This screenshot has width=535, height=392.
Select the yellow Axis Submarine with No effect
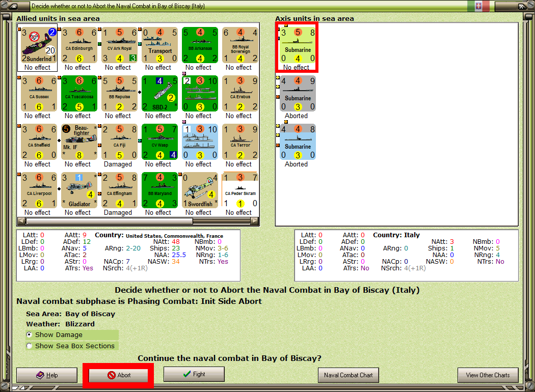pyautogui.click(x=298, y=45)
